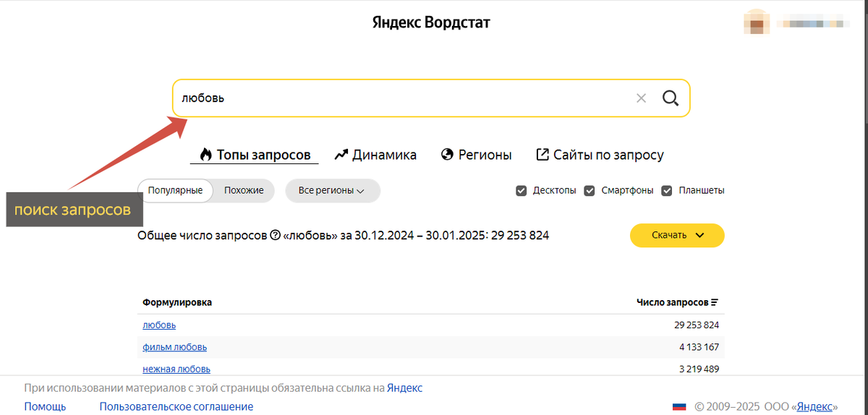The image size is (868, 415).
Task: Click the Формулировка column header
Action: coord(177,302)
